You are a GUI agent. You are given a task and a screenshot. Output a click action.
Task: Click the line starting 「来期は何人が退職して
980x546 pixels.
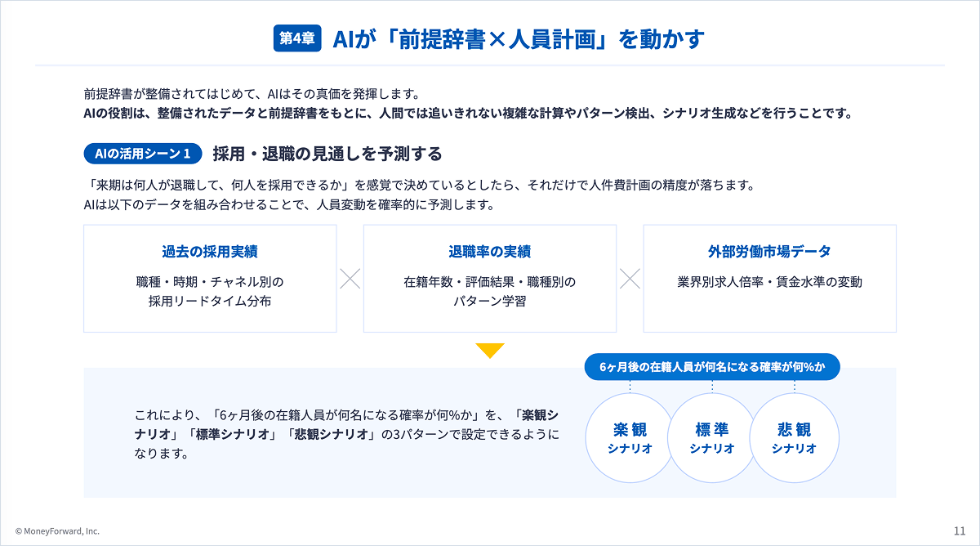(x=419, y=185)
